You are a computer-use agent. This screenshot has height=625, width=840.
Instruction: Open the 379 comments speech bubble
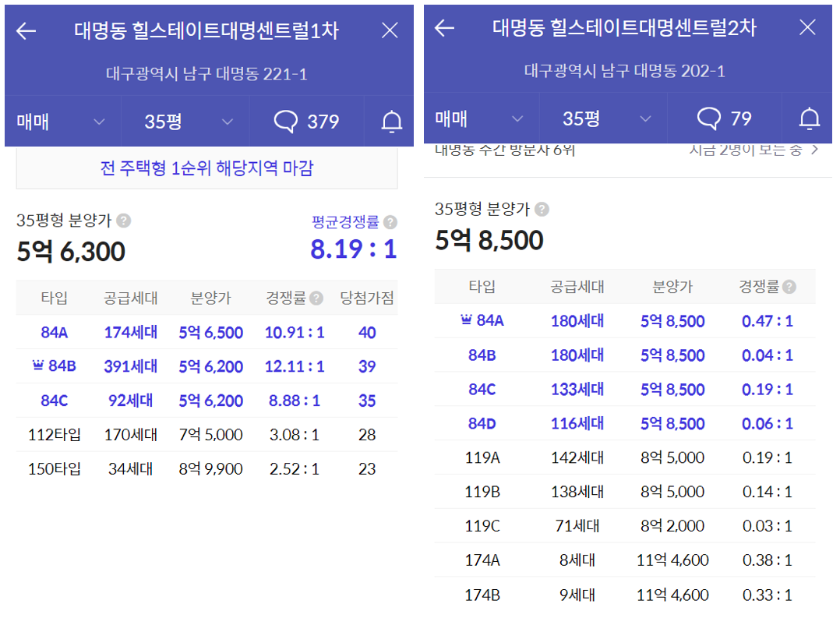pyautogui.click(x=306, y=122)
